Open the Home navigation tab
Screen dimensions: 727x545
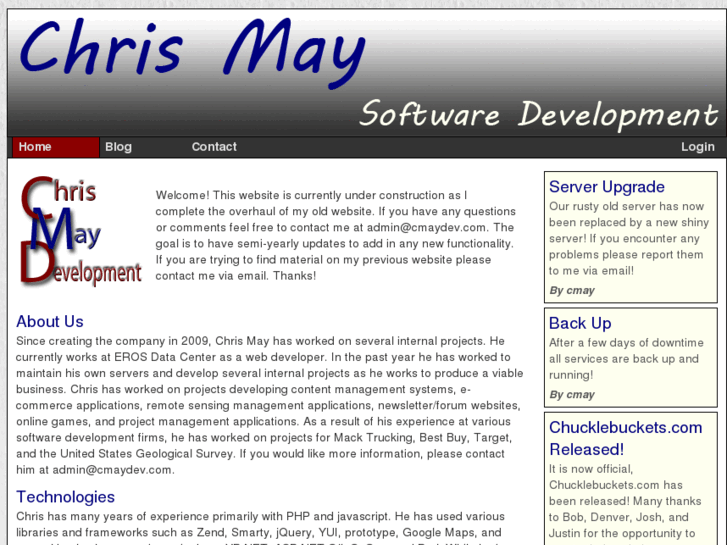pos(56,147)
